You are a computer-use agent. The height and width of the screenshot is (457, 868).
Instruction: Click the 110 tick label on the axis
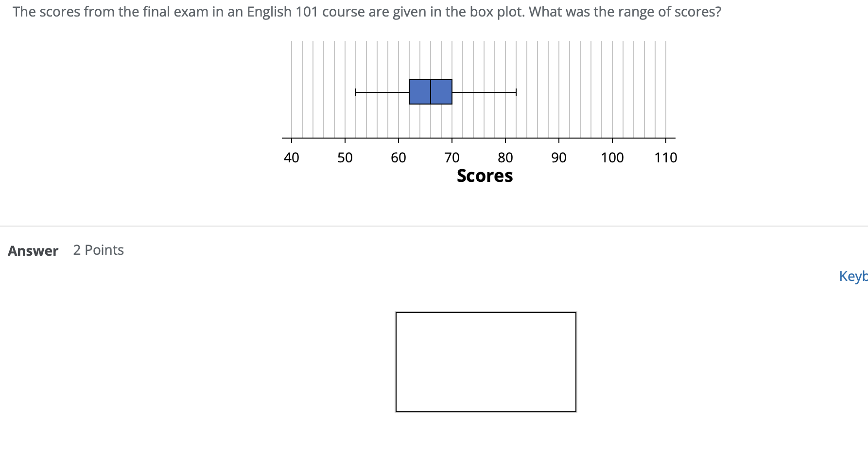click(666, 157)
